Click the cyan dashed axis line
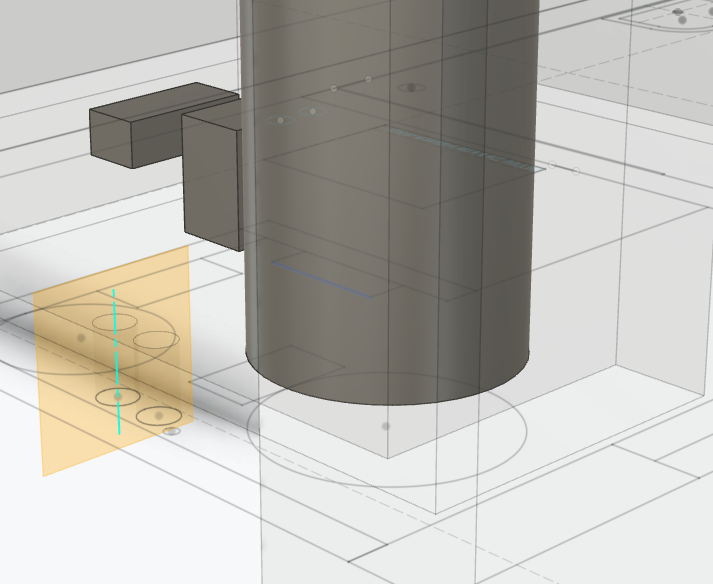 tap(116, 361)
